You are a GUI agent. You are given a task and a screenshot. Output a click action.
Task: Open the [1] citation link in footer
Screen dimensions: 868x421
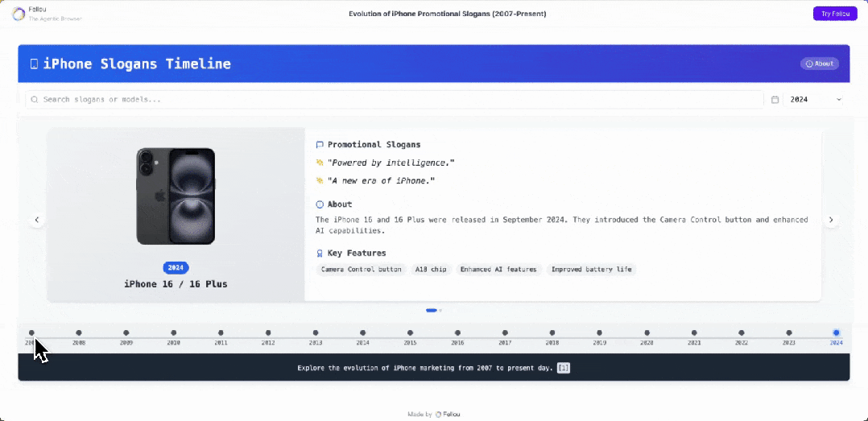(x=563, y=368)
